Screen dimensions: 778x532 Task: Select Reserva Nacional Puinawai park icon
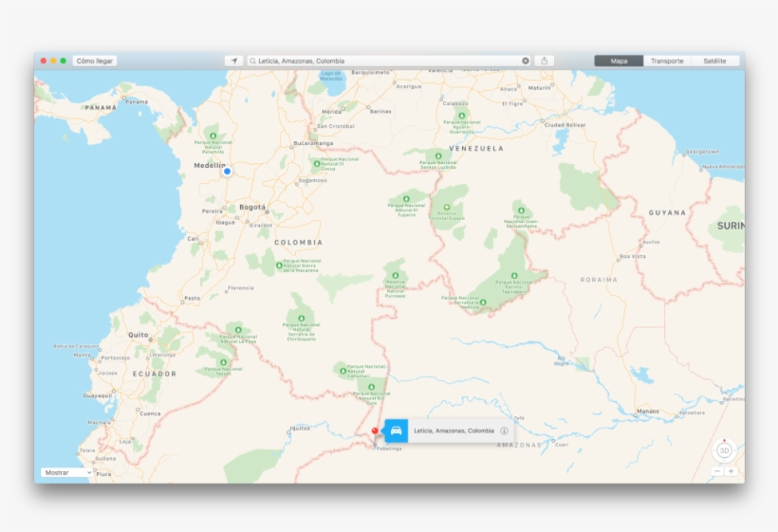click(396, 275)
